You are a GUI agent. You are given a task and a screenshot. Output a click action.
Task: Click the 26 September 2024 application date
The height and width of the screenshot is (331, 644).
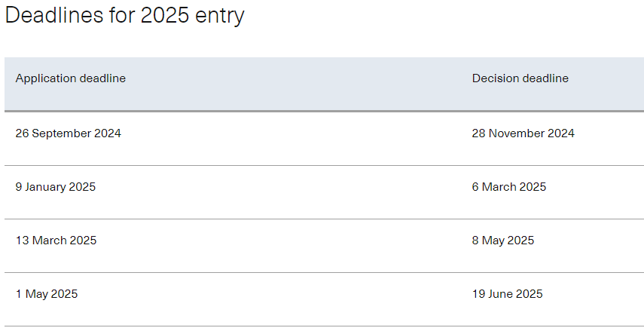[x=69, y=133]
